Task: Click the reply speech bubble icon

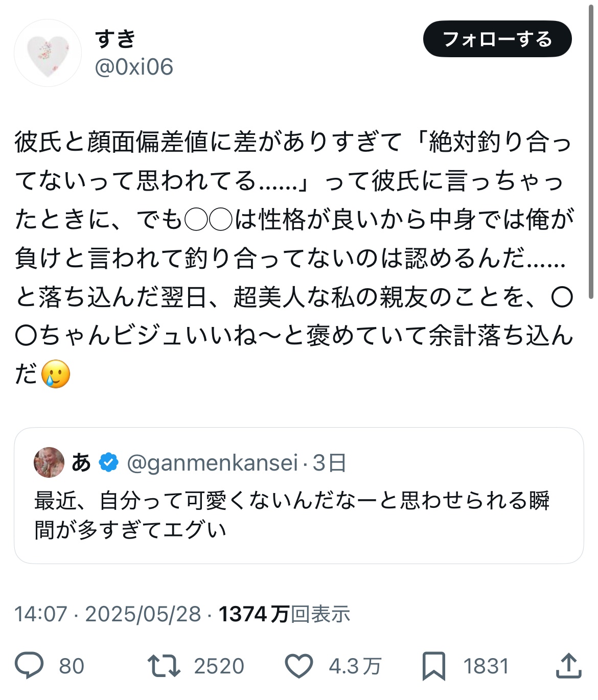Action: coord(29,666)
